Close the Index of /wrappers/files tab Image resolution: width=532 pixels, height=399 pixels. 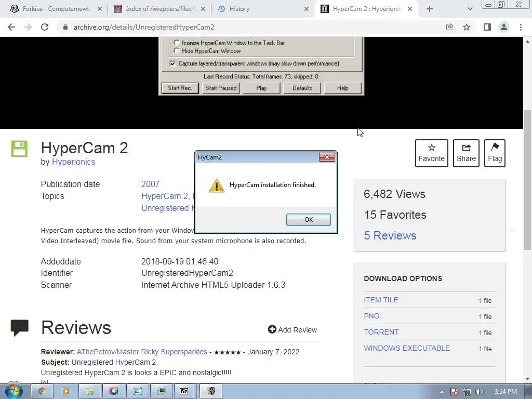pyautogui.click(x=203, y=9)
